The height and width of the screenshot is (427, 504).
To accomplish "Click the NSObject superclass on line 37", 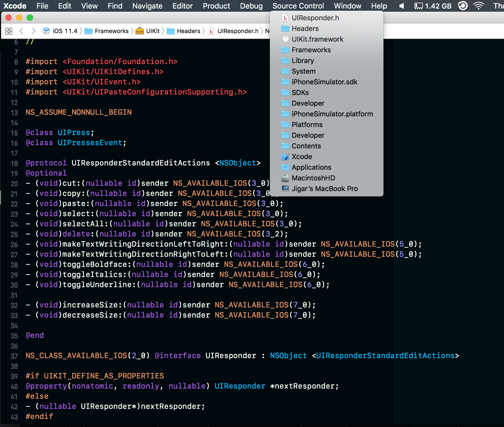I will (288, 356).
